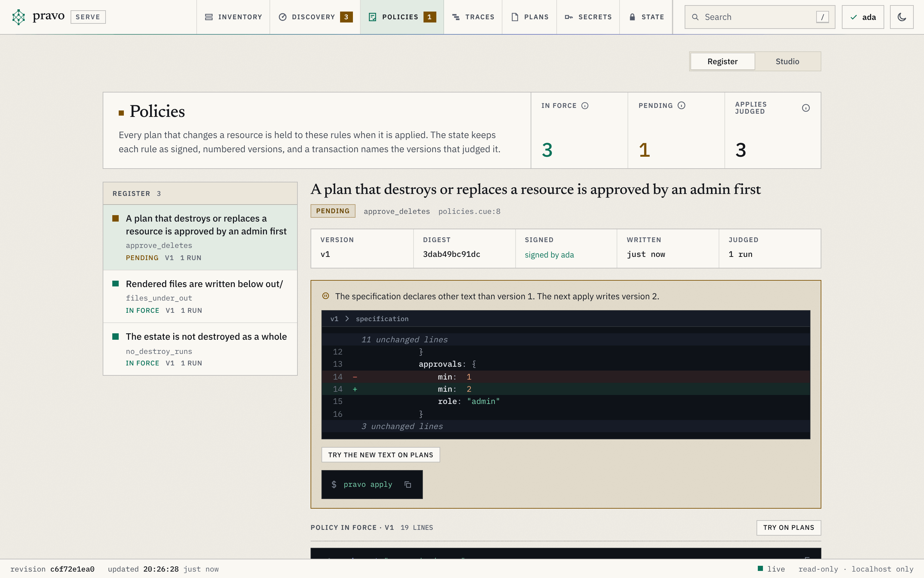Select the Register view toggle
Screen dimensions: 924x578
(723, 61)
